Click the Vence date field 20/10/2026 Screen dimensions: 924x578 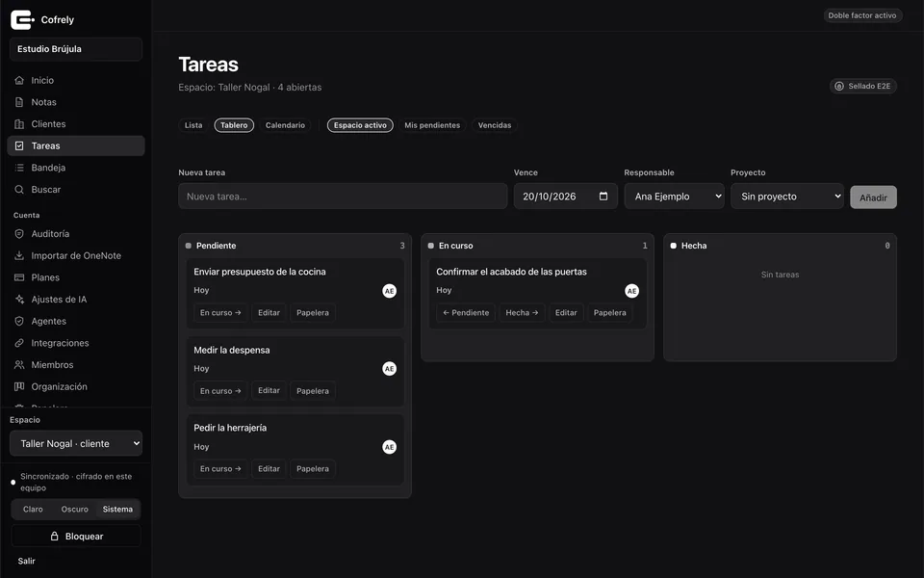[565, 196]
